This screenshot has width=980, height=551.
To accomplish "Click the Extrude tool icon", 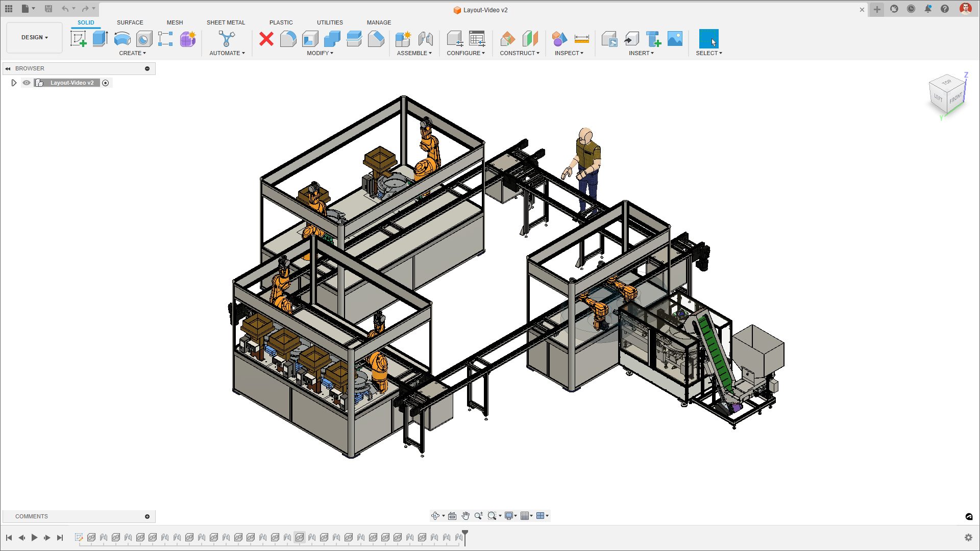I will [x=100, y=39].
